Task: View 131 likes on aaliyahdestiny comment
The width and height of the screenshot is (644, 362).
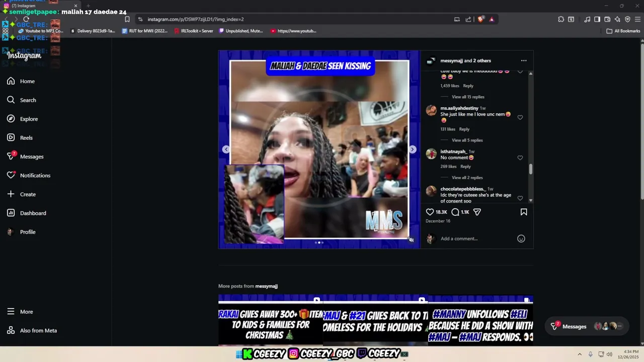Action: [448, 129]
